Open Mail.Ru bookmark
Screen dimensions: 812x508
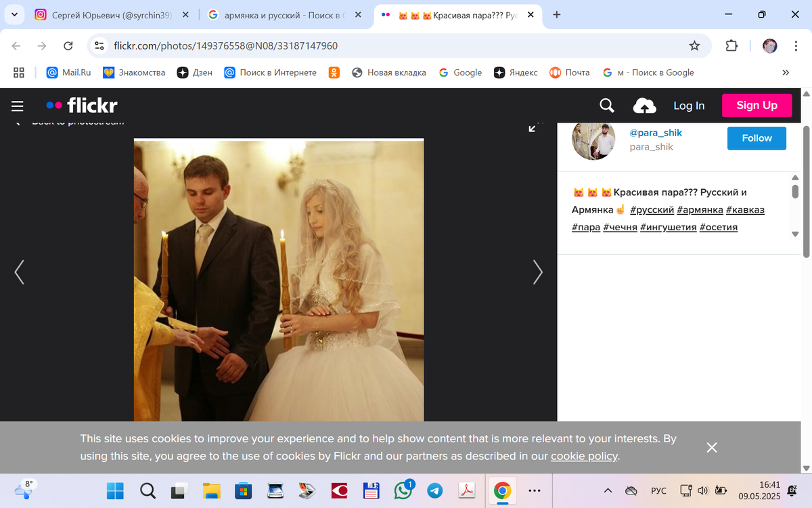[68, 72]
